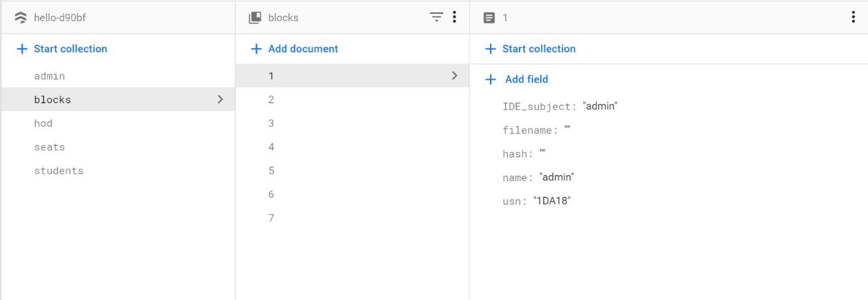Click the blocks collection icon in header

[255, 18]
